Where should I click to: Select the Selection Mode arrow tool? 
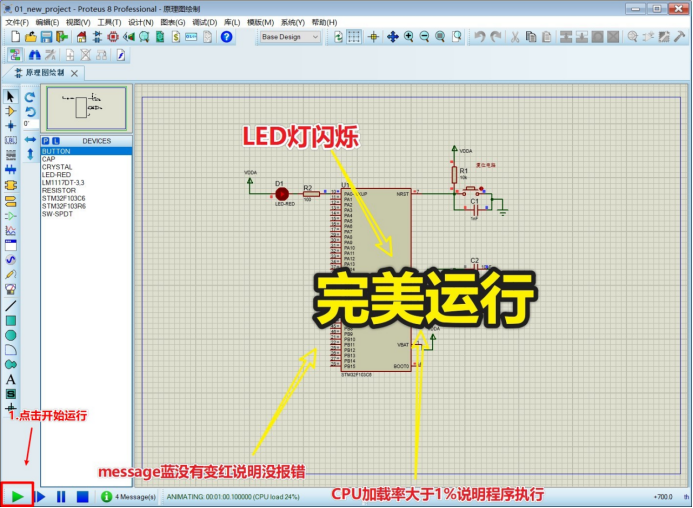tap(11, 96)
